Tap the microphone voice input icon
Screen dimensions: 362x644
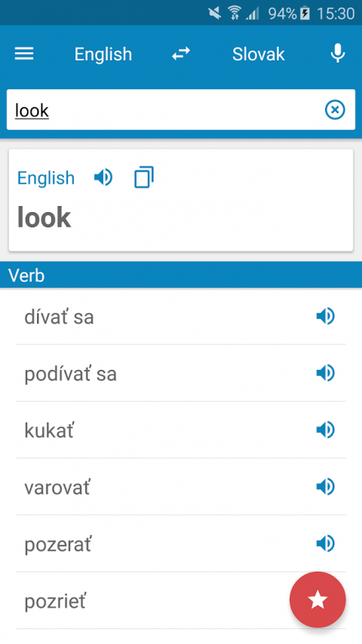[x=337, y=54]
